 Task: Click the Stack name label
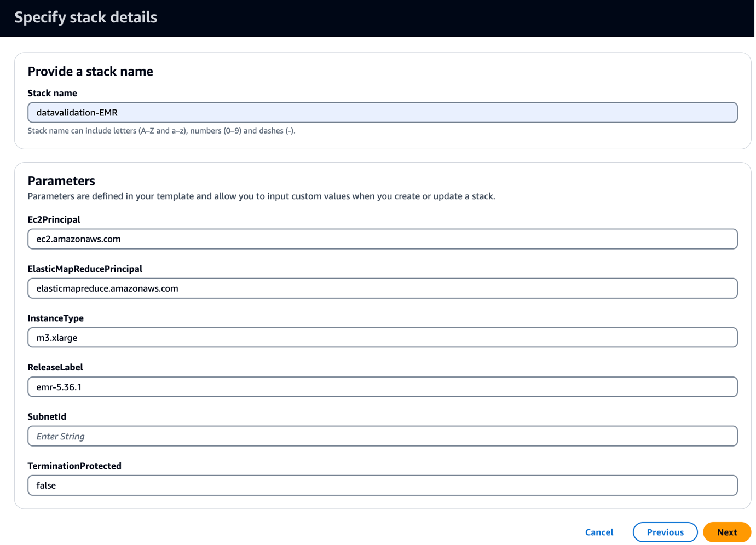tap(53, 93)
